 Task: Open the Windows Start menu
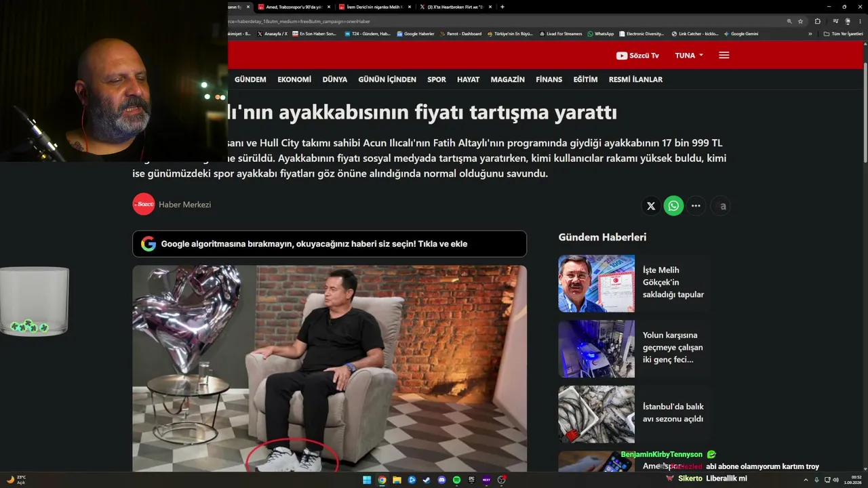pos(367,480)
